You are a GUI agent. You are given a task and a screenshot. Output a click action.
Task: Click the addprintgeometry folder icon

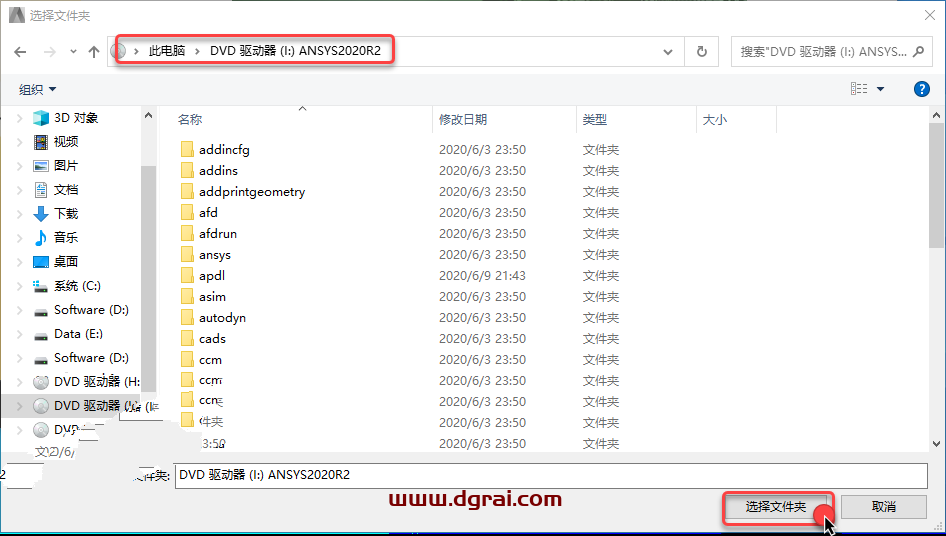point(187,191)
